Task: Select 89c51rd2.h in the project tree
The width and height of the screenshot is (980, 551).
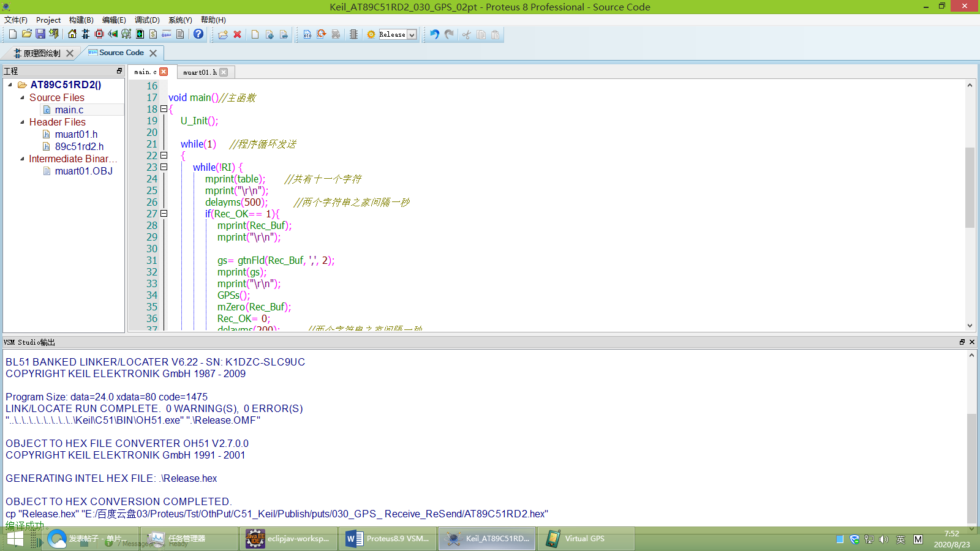Action: (x=79, y=146)
